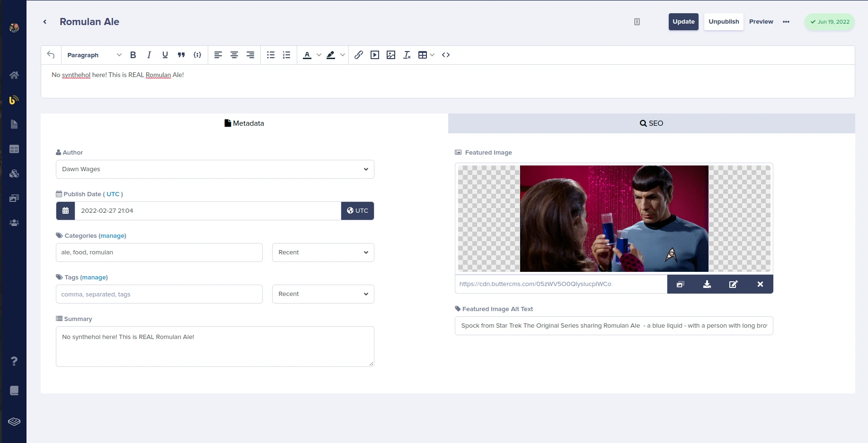This screenshot has width=868, height=443.
Task: Insert media with the play icon
Action: click(375, 55)
